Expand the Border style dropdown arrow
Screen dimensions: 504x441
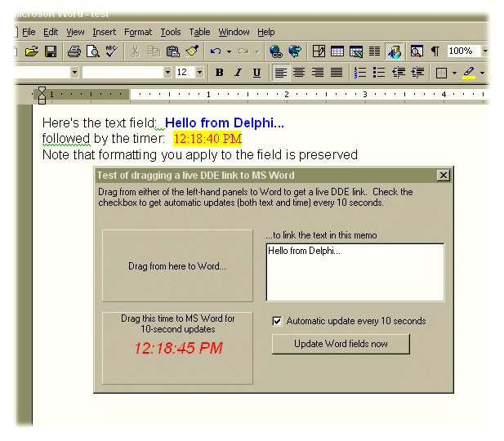[454, 73]
